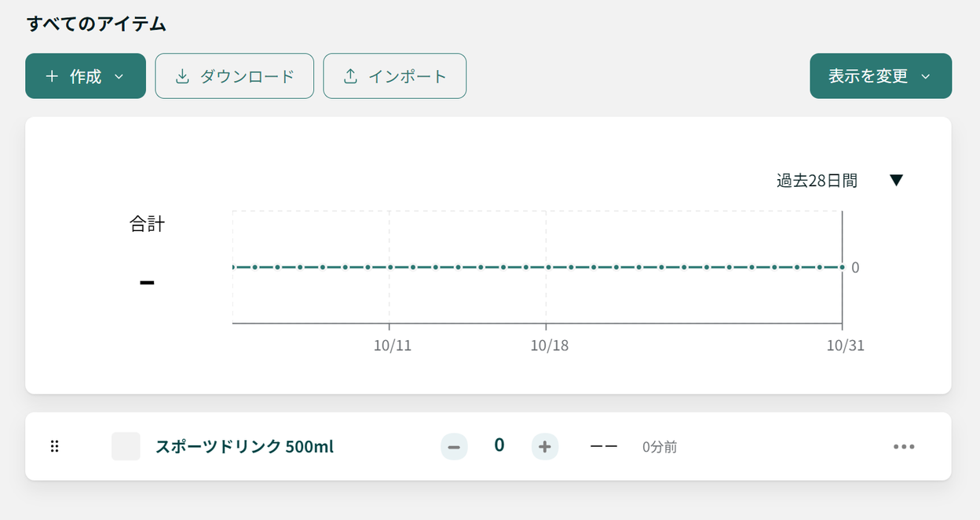Open the 過去28日間 period selector

click(x=840, y=181)
